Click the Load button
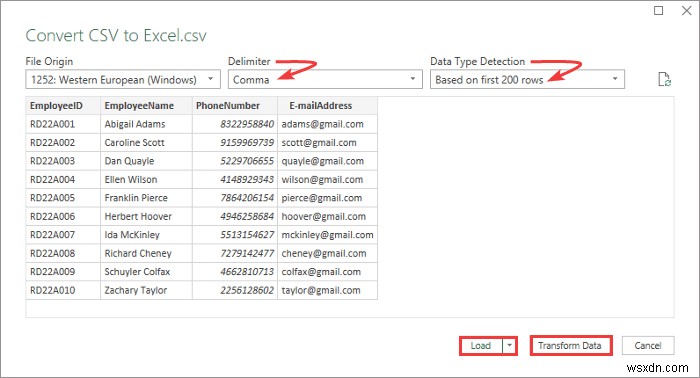The height and width of the screenshot is (378, 700). coord(481,345)
